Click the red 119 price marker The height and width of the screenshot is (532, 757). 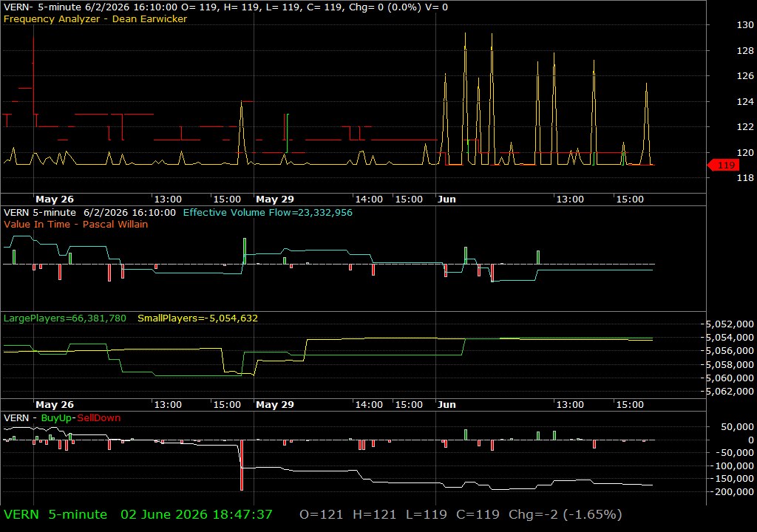coord(723,166)
